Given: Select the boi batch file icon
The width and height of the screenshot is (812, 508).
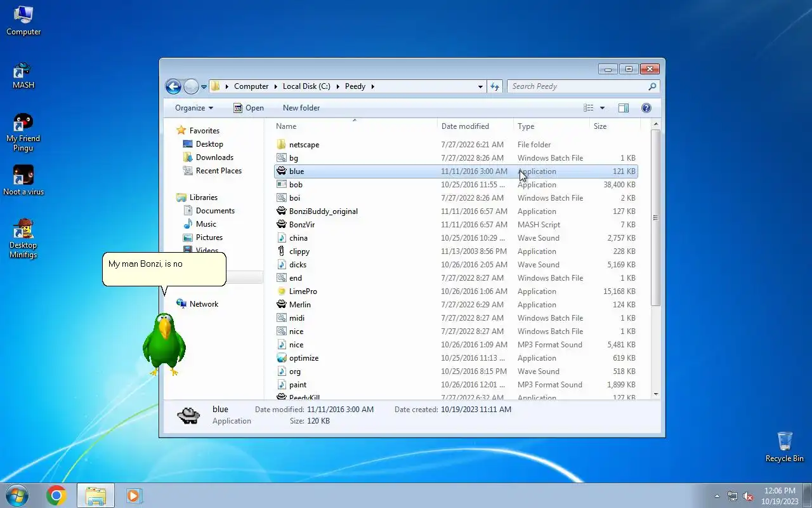Looking at the screenshot, I should [282, 198].
